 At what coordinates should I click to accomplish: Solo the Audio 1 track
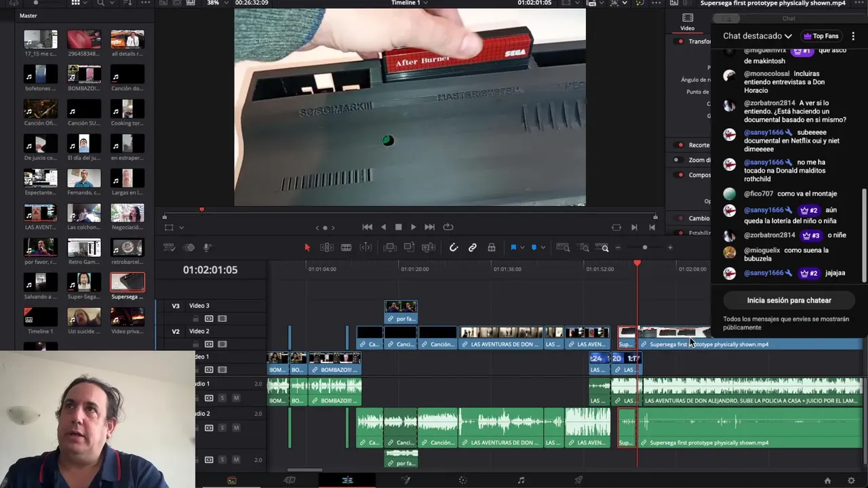(222, 398)
